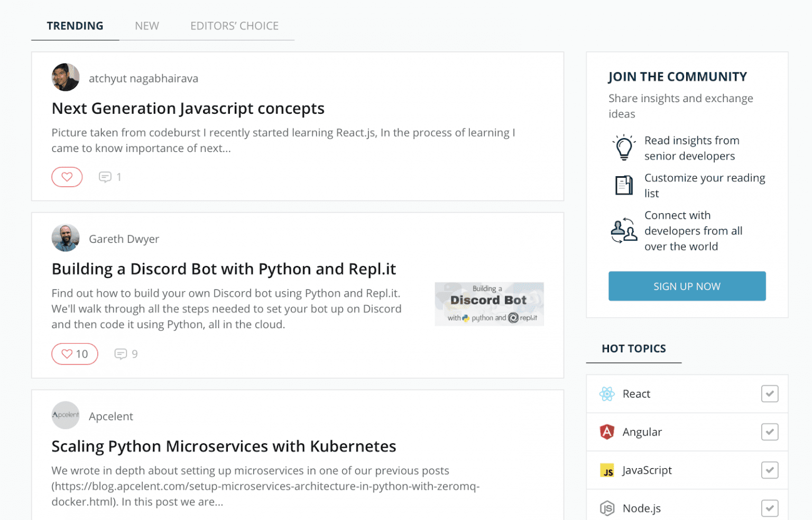This screenshot has width=812, height=520.
Task: Like the Discord Bot article with heart button
Action: point(75,353)
